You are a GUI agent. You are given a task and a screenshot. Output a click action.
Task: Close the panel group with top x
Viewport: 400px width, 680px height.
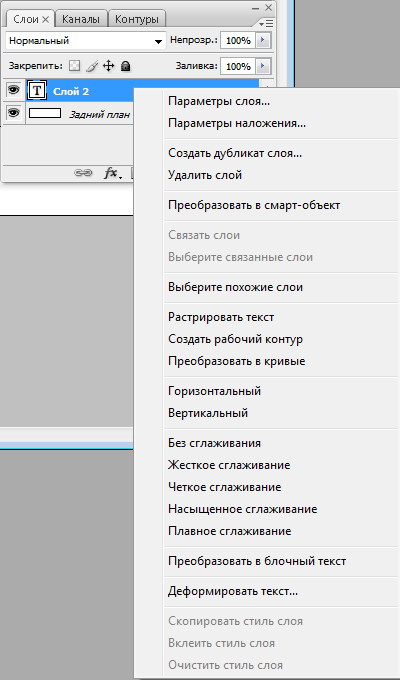269,7
